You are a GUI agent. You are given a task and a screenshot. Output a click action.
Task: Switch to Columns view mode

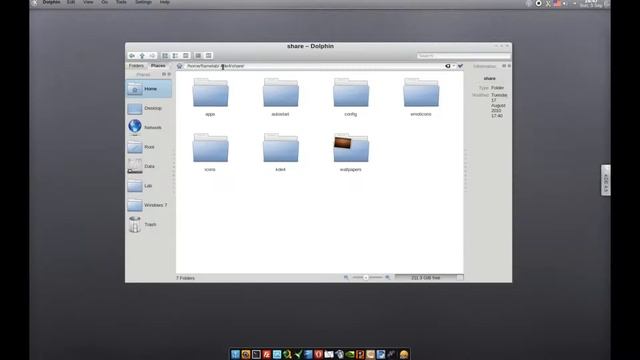(x=186, y=56)
